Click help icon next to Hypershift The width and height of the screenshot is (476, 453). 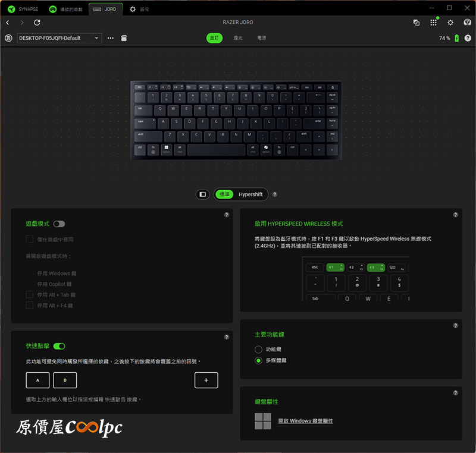(275, 194)
